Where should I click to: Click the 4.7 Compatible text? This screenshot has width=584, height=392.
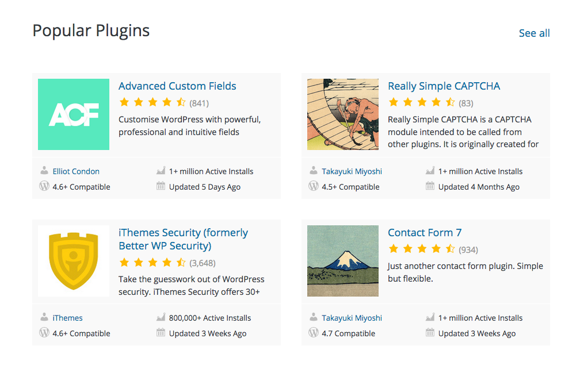pyautogui.click(x=349, y=333)
